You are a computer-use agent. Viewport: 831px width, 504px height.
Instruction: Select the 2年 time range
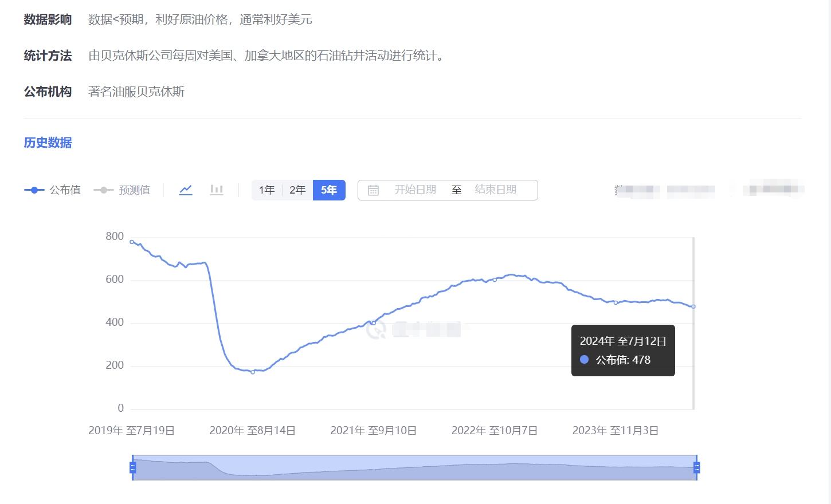tap(297, 190)
